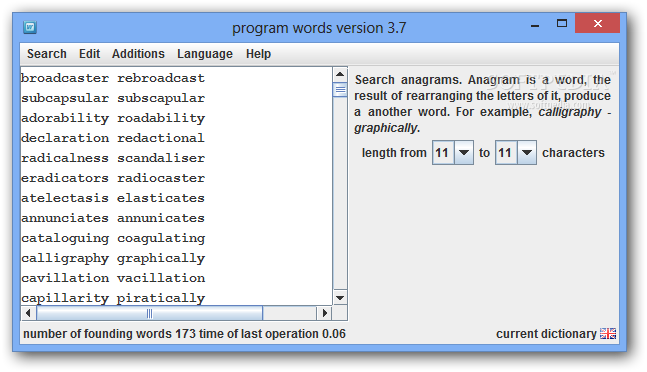Expand the 'to' length dropdown arrow
This screenshot has width=647, height=372.
(x=527, y=153)
